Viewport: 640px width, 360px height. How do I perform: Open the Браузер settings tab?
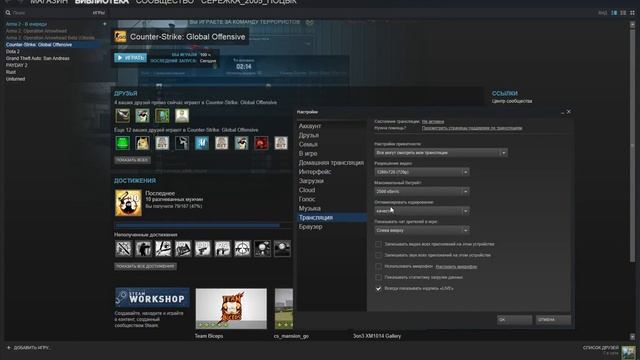[x=311, y=227]
